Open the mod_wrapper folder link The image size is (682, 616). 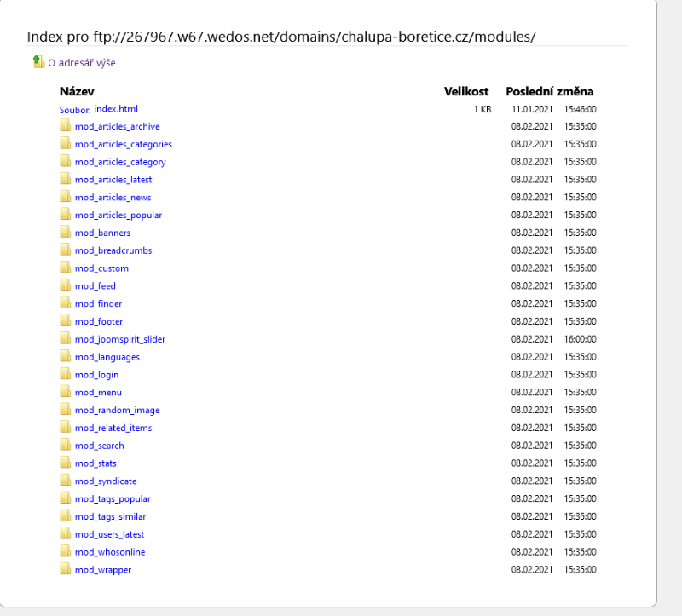(x=103, y=570)
